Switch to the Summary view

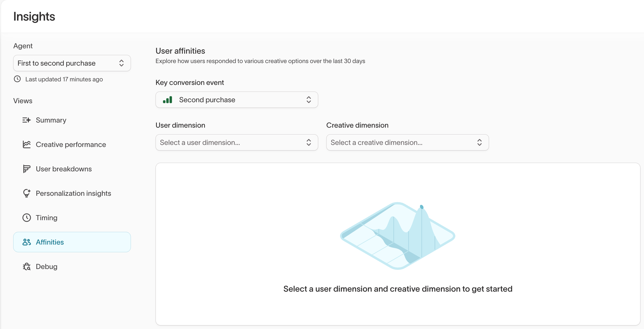click(x=51, y=120)
